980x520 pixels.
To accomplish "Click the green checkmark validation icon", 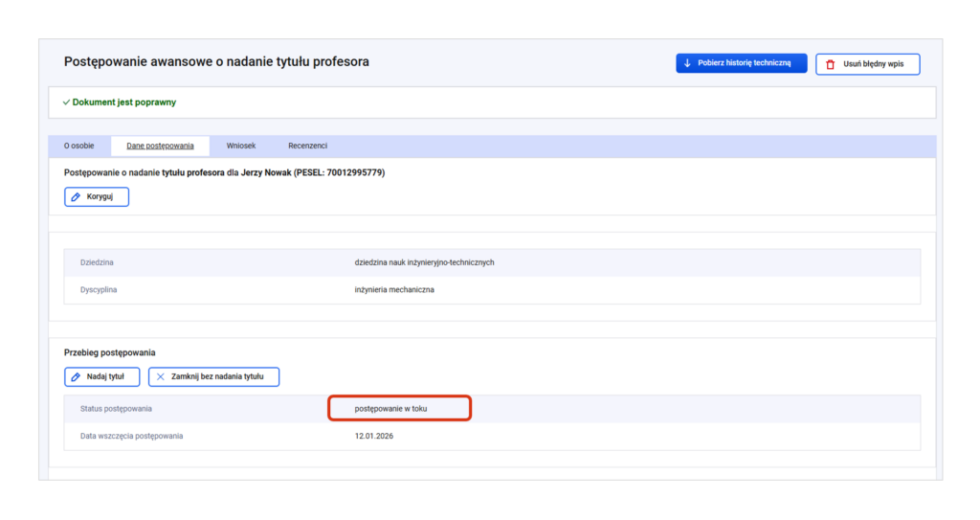I will (x=66, y=102).
